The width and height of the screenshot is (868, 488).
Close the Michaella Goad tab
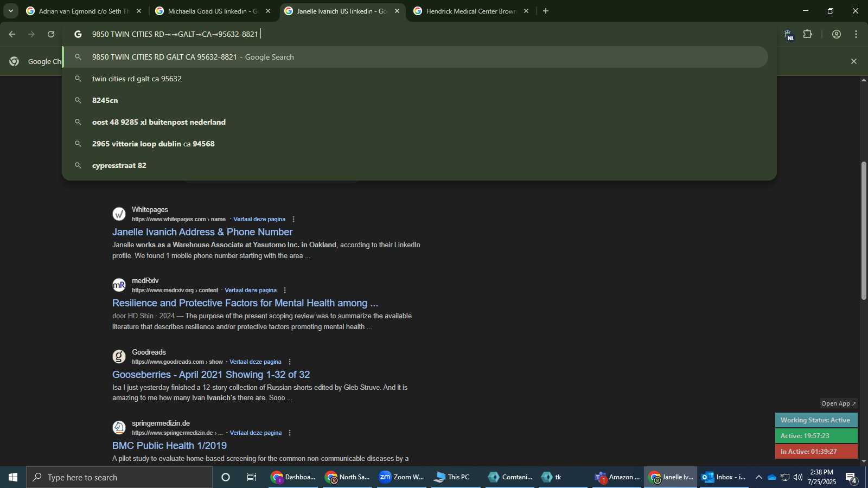point(268,11)
